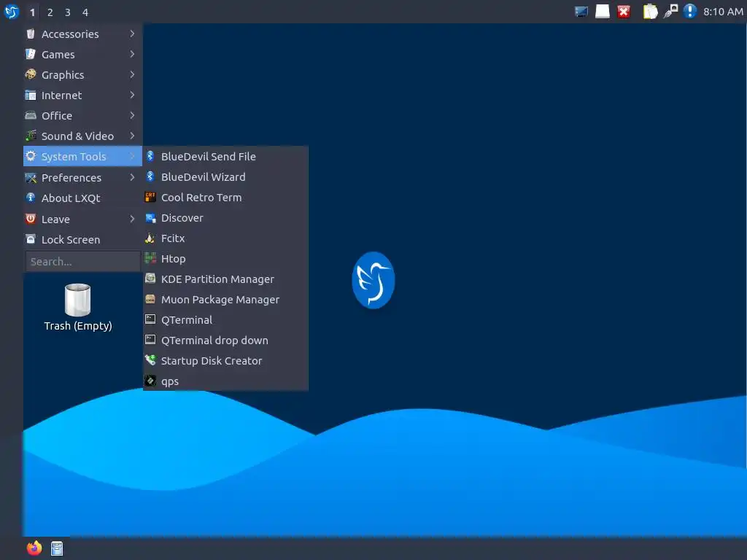Image resolution: width=747 pixels, height=560 pixels.
Task: Open the network connection tray icon
Action: [x=671, y=12]
